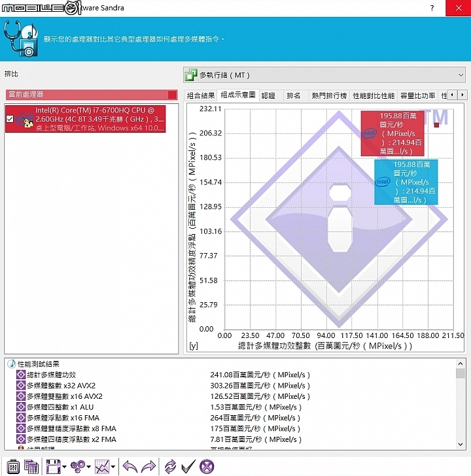Click icon beside 多媒體四整數 x1 ALU

click(21, 407)
